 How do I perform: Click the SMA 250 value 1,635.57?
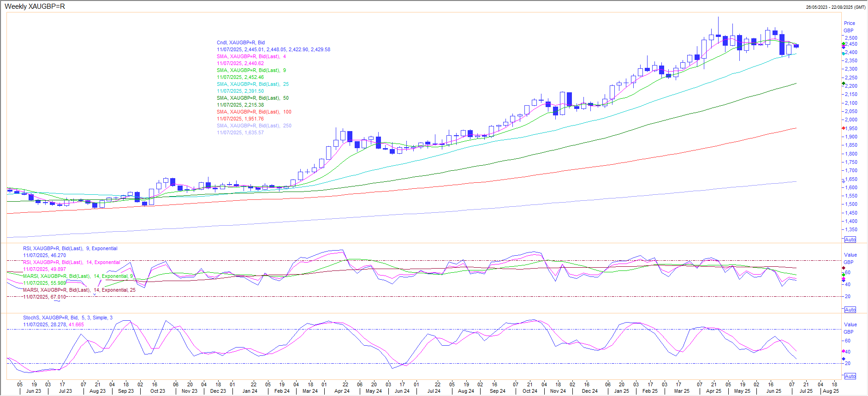click(254, 132)
